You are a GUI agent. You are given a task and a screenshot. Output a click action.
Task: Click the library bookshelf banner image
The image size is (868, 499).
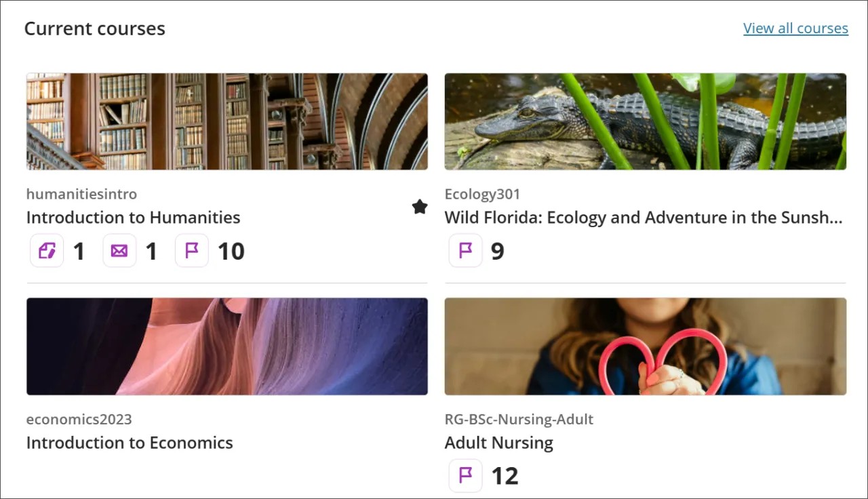tap(226, 121)
